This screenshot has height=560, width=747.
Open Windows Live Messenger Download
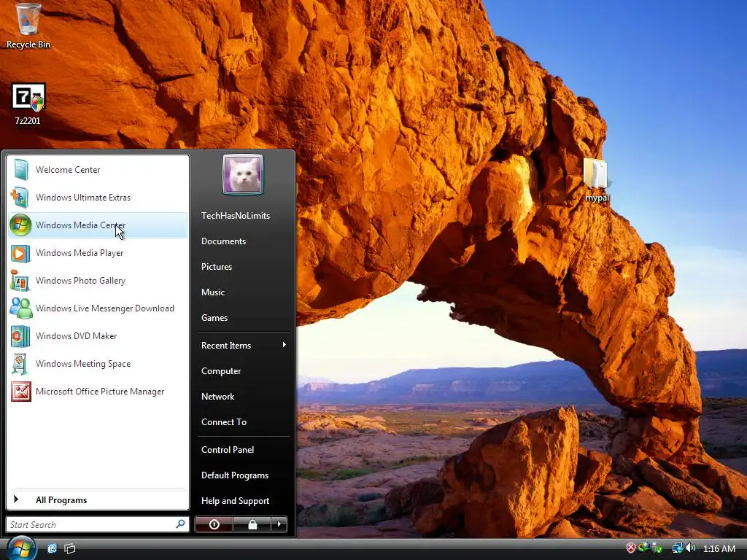(98, 308)
